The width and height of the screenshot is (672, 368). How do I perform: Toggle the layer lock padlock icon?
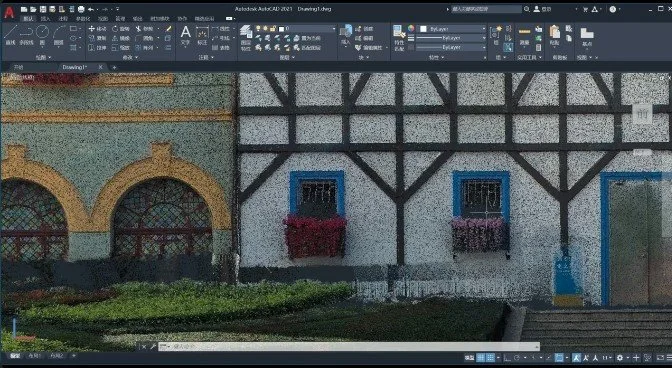click(x=273, y=29)
